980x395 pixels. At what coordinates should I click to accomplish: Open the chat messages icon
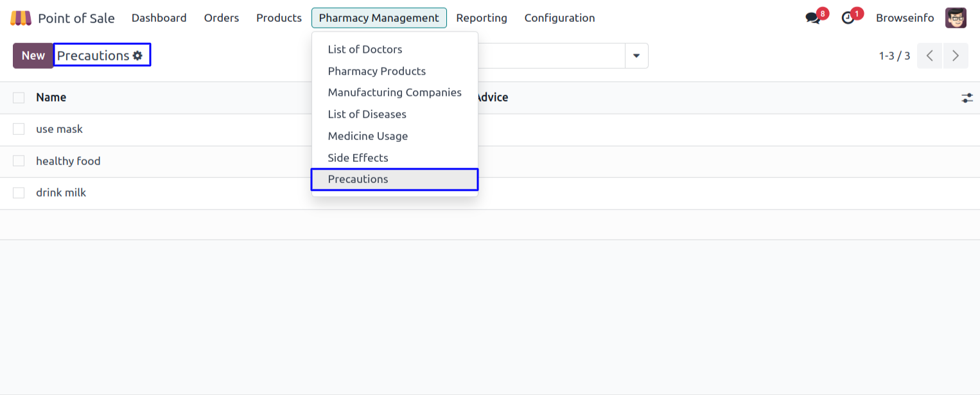tap(813, 18)
